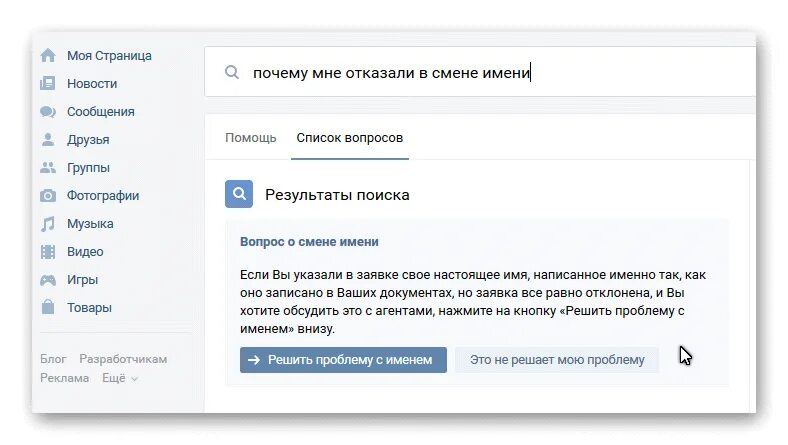Open the Музыка note icon

[x=48, y=224]
